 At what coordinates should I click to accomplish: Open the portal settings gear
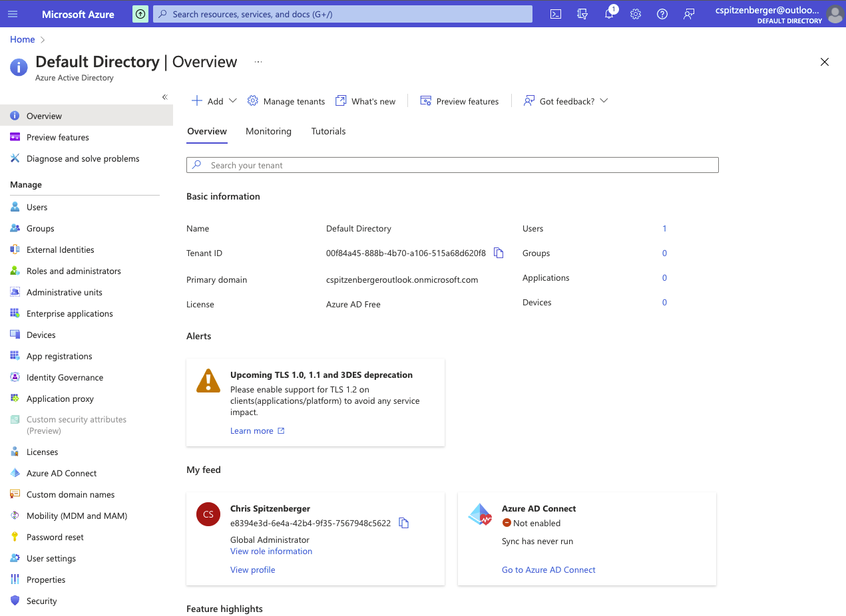tap(635, 13)
